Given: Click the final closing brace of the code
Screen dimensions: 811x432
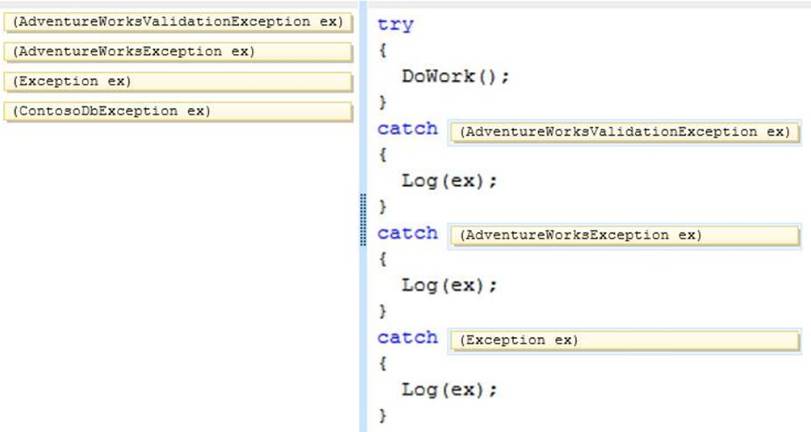Looking at the screenshot, I should click(382, 414).
